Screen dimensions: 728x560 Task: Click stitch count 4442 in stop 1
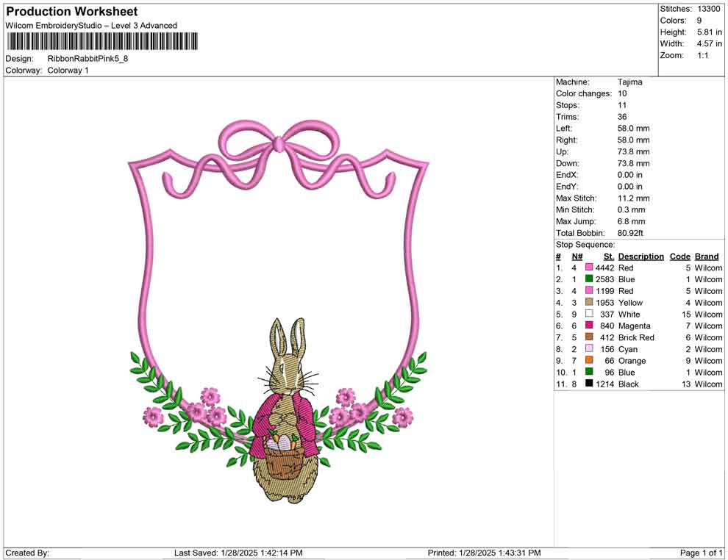pyautogui.click(x=605, y=268)
